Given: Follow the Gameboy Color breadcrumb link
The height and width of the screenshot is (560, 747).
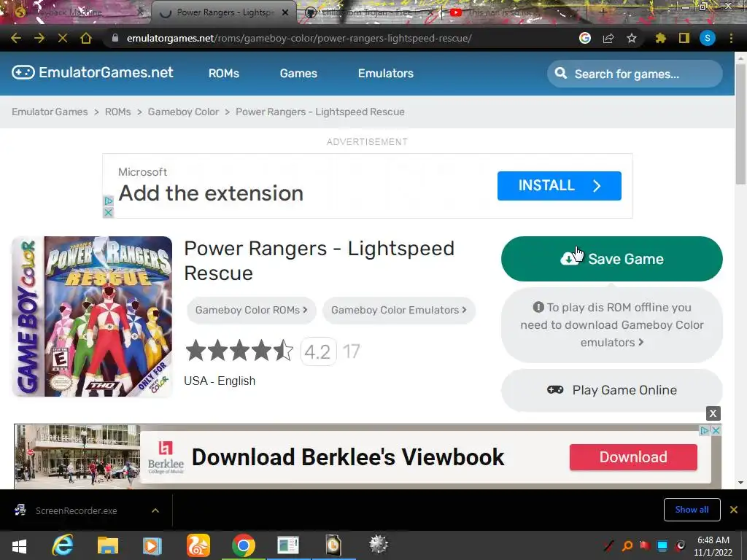Looking at the screenshot, I should pos(183,112).
